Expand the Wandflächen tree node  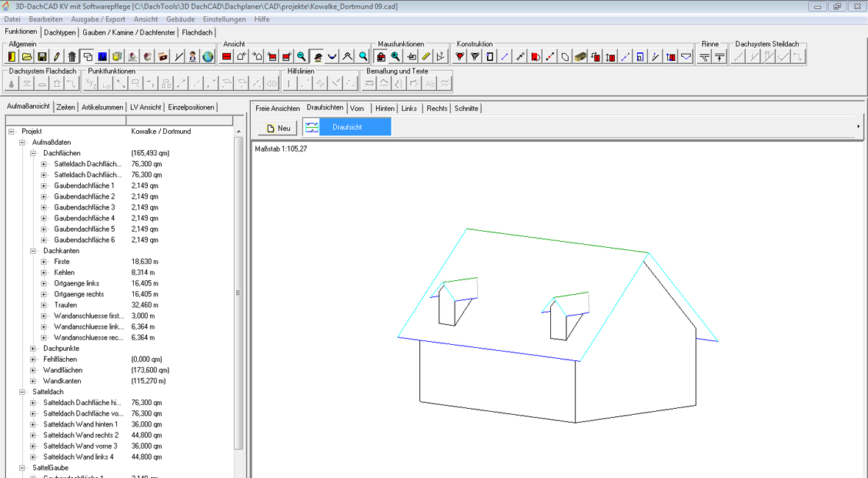pyautogui.click(x=33, y=371)
